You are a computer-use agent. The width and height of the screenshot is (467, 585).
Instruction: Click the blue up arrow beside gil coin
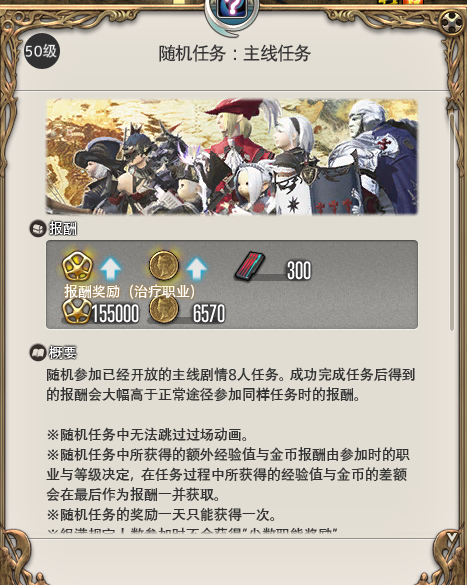197,269
